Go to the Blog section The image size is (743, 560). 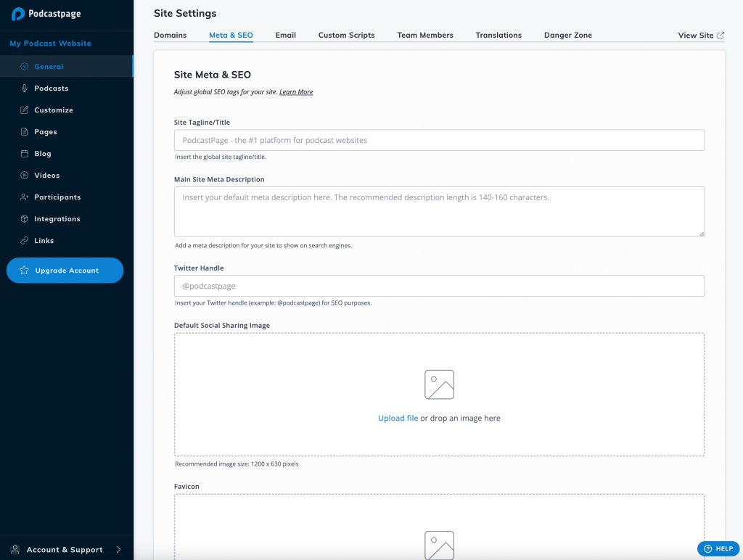click(41, 153)
